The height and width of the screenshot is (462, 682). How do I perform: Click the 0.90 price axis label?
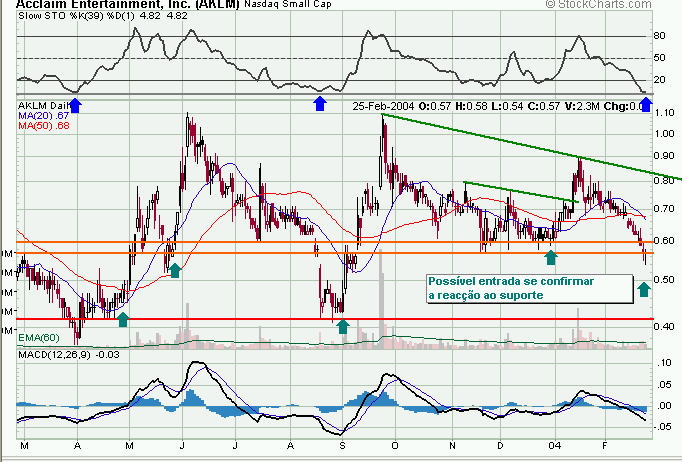[664, 156]
